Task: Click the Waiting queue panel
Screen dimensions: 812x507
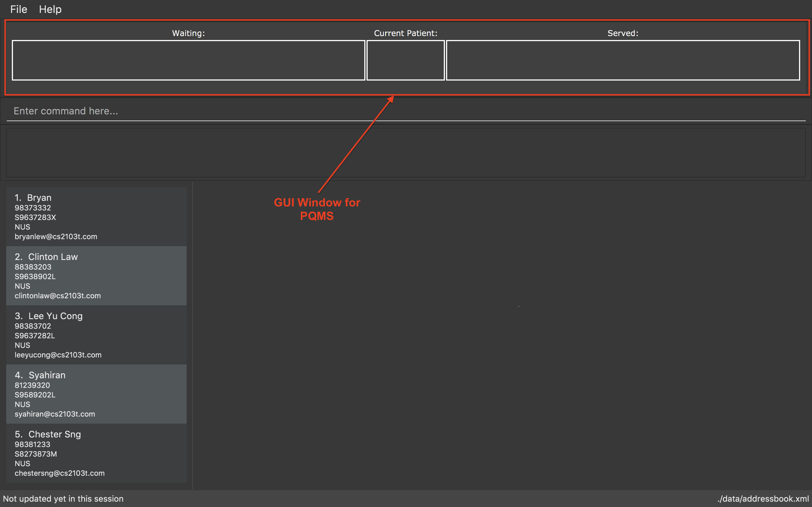Action: 187,58
